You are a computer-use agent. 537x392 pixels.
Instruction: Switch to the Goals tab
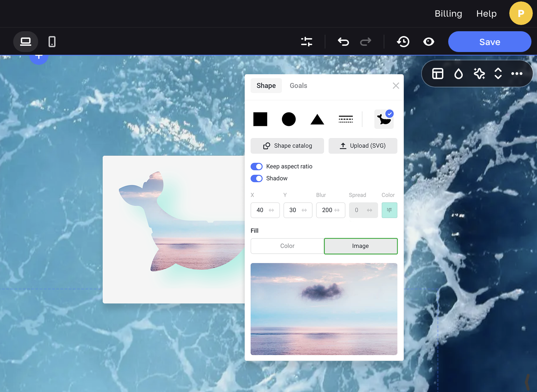tap(298, 86)
